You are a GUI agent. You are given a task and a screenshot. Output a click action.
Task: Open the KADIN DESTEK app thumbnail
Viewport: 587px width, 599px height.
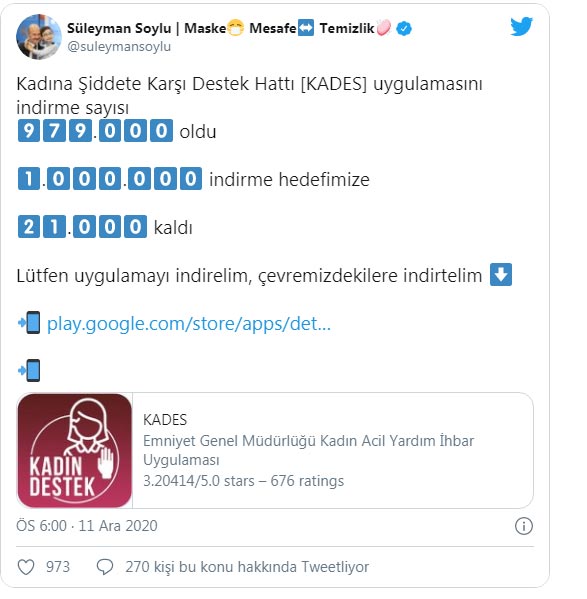[74, 451]
